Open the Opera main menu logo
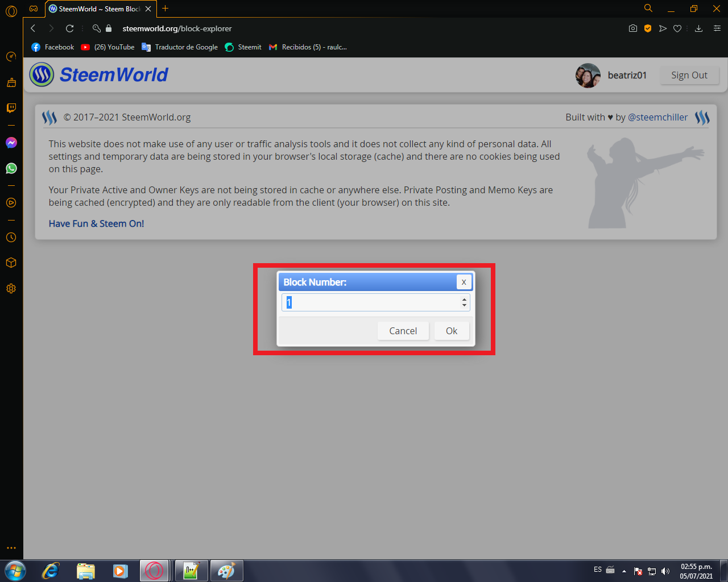Screen dimensions: 728x582 11,10
